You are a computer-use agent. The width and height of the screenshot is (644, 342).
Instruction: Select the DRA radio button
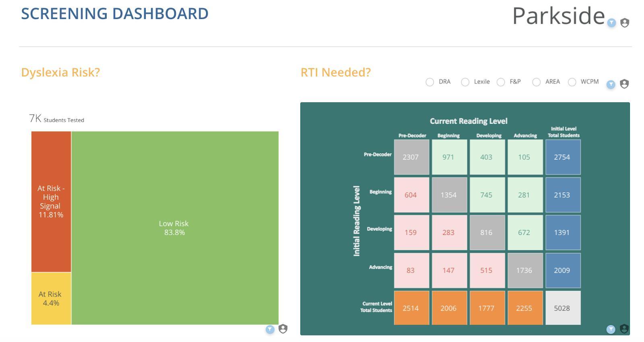tap(430, 82)
